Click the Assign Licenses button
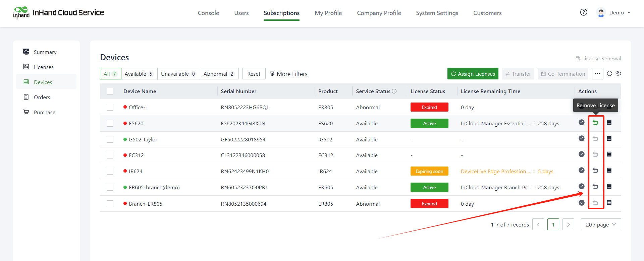Screen dimensions: 644x261 [473, 74]
